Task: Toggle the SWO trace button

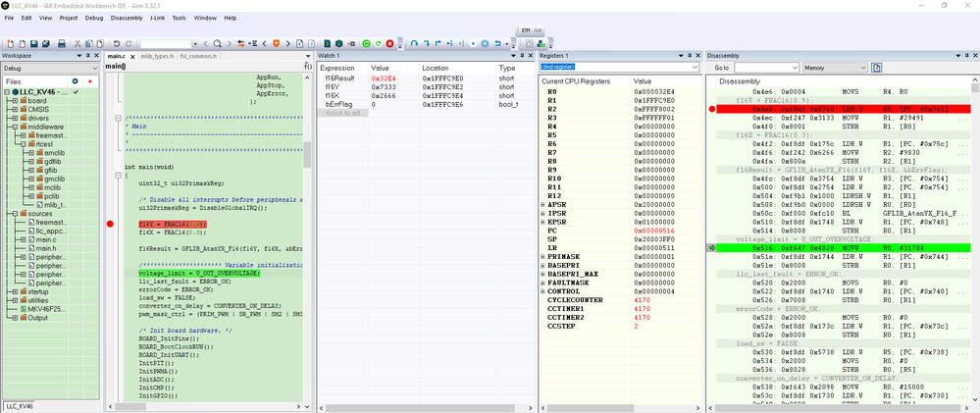Action: (538, 30)
